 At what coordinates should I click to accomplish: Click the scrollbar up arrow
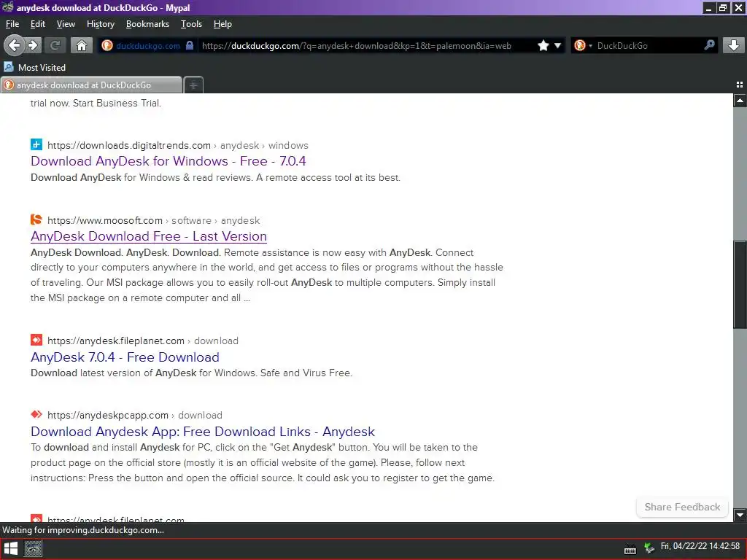[x=740, y=101]
